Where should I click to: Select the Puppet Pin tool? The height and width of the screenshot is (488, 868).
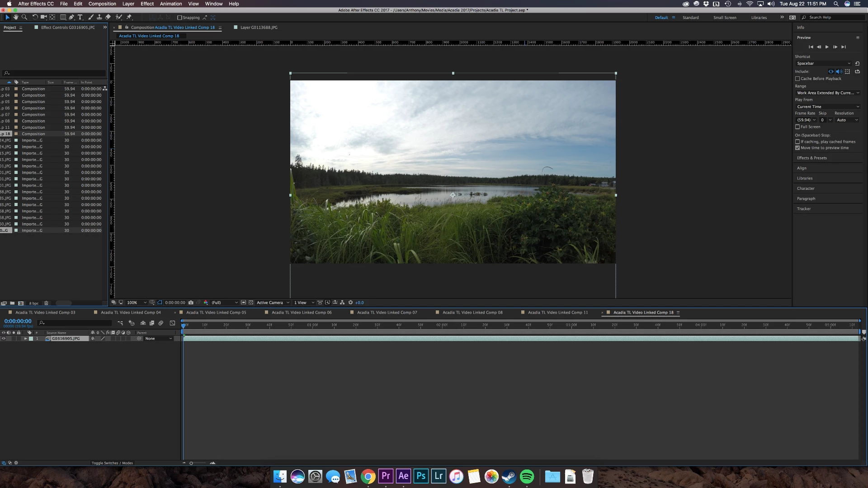[129, 17]
